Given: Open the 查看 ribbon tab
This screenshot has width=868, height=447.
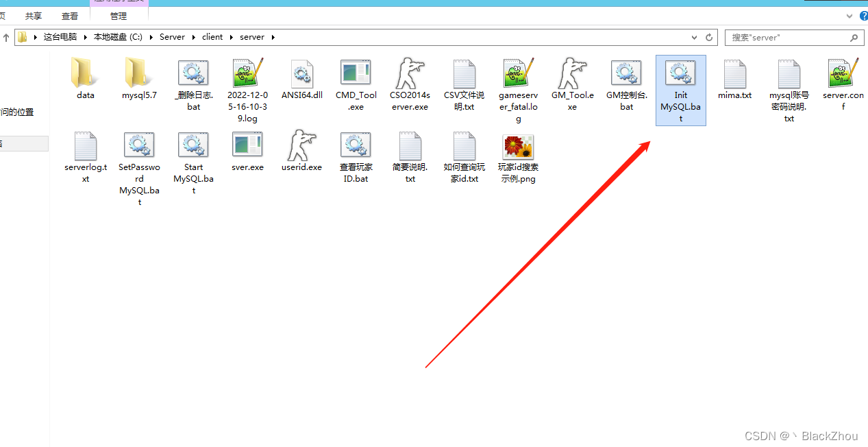Looking at the screenshot, I should pyautogui.click(x=70, y=16).
